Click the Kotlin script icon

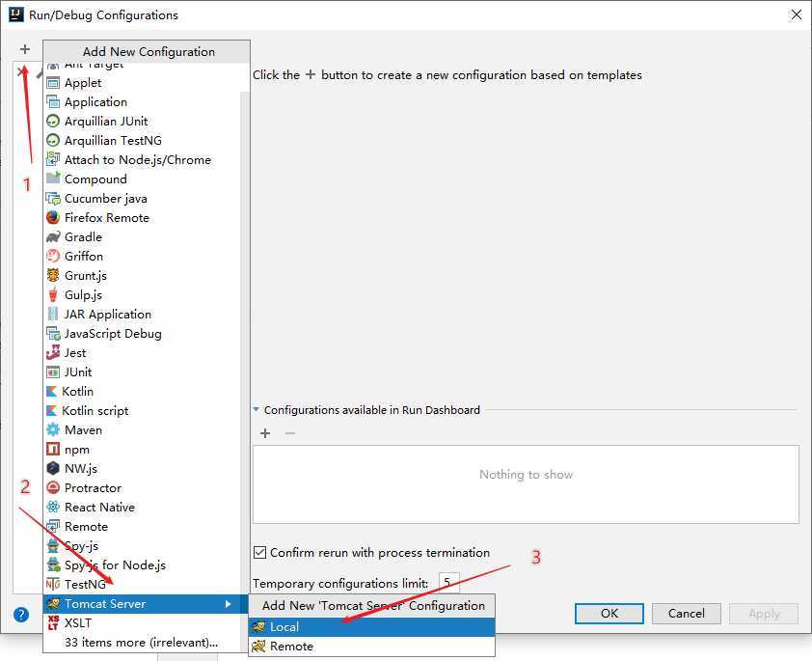51,411
